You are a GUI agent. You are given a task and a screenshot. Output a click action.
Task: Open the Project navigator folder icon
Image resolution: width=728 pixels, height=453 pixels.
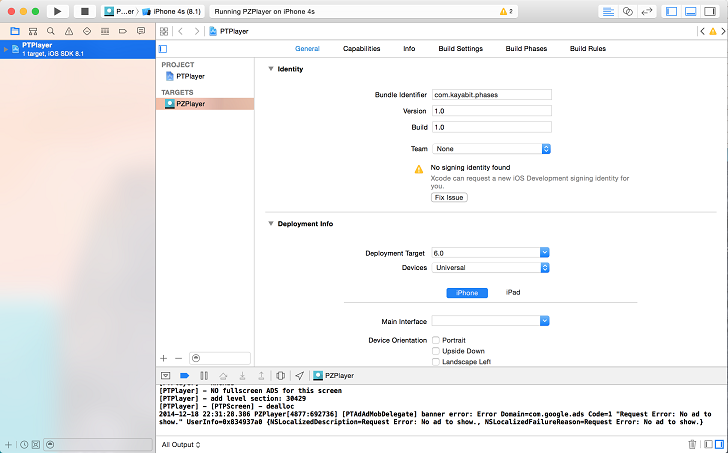pos(15,31)
